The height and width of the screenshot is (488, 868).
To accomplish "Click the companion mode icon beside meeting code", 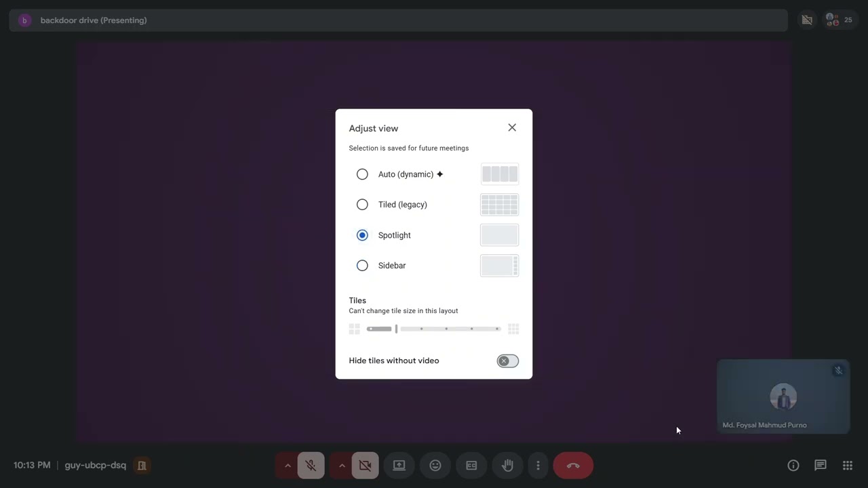I will click(142, 466).
